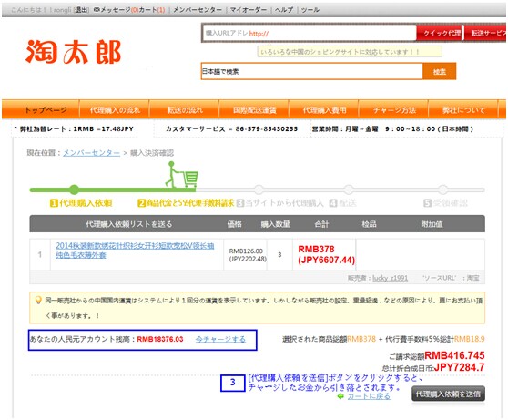Click the shopping cart figure progress icon
Screen dimensions: 508x420
[181, 175]
